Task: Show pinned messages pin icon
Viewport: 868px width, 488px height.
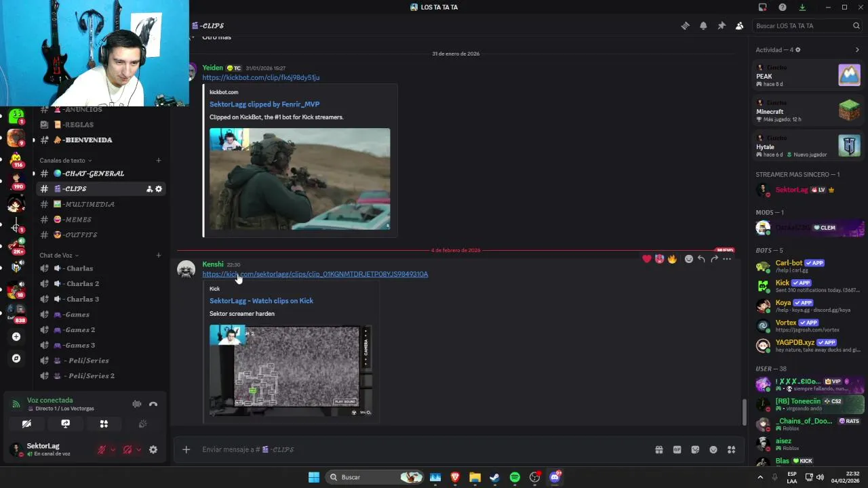Action: click(722, 26)
